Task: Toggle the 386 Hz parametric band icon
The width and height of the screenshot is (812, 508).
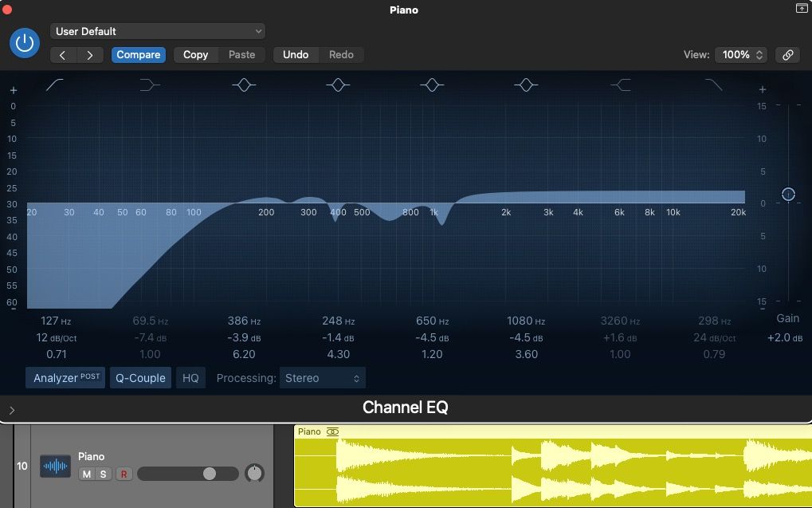Action: pos(244,85)
